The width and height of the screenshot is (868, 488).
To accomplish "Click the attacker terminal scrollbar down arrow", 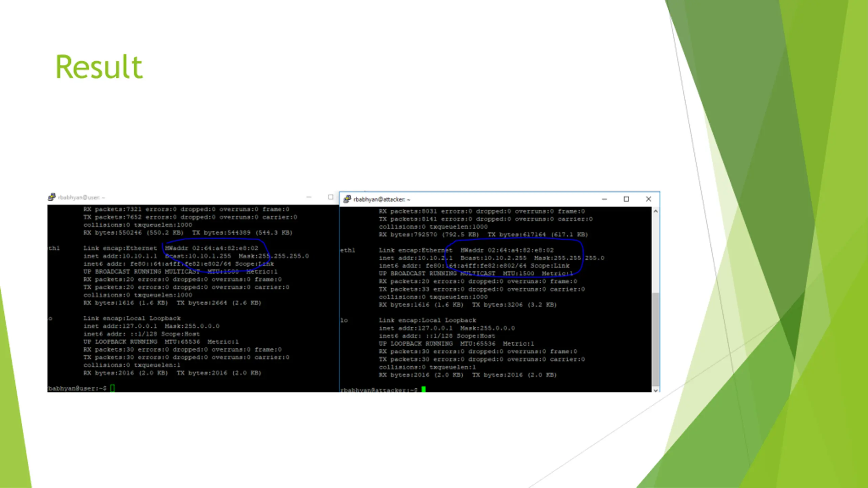I will click(x=656, y=390).
